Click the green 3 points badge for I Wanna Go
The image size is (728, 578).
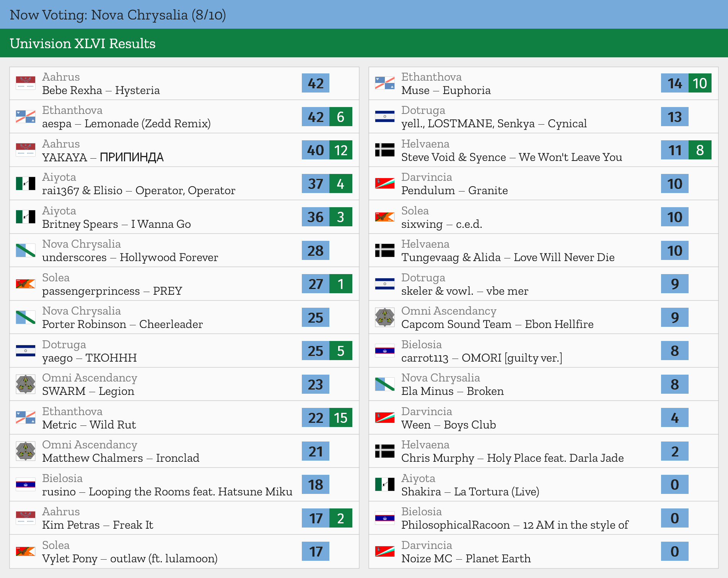click(x=340, y=217)
